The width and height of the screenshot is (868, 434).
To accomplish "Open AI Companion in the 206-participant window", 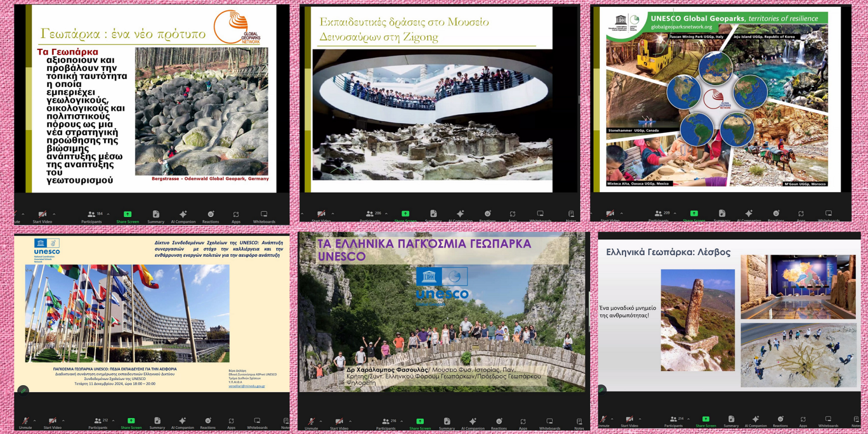I will tap(460, 216).
